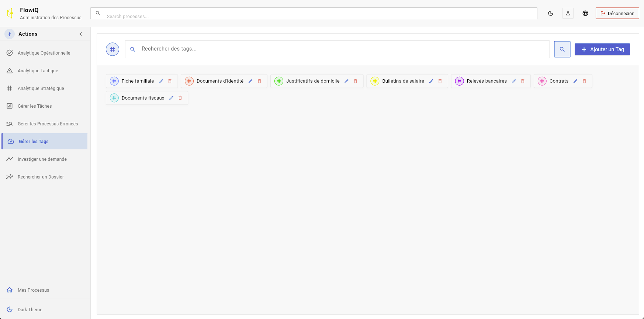Go to Mes Processus
This screenshot has width=644, height=319.
(x=44, y=290)
